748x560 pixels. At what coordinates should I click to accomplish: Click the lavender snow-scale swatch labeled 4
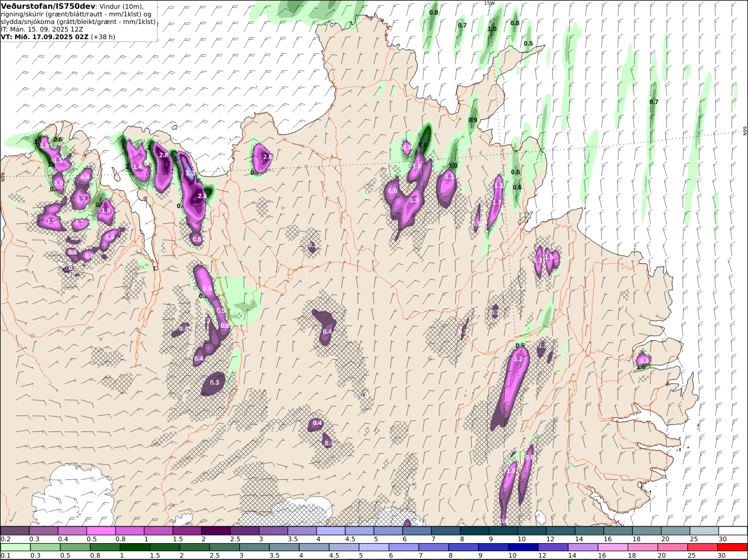(331, 531)
